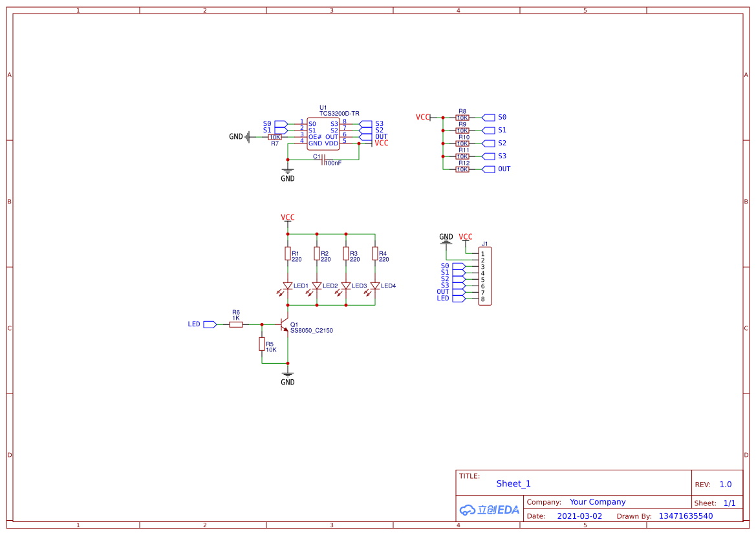756x535 pixels.
Task: Select the OUT net port at J1 pin 7
Action: coord(459,292)
